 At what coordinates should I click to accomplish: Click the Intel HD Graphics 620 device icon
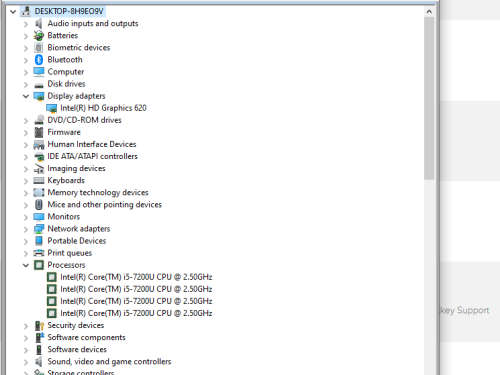point(52,108)
